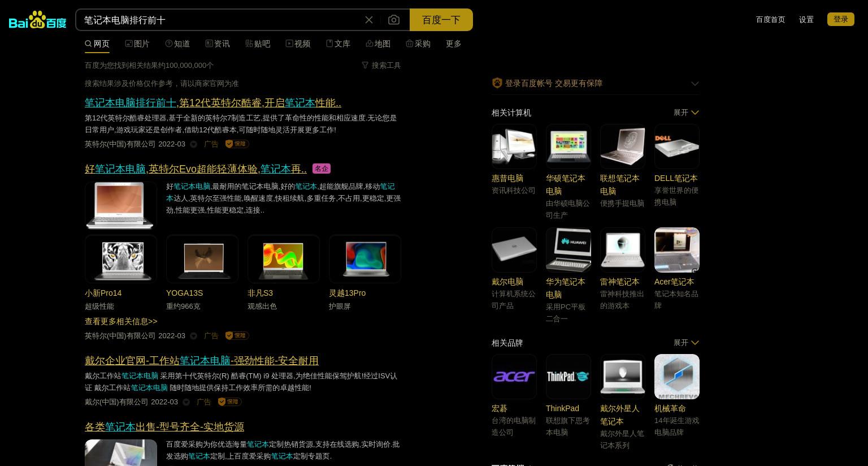Open the 贴吧 tab
The width and height of the screenshot is (868, 466).
(258, 44)
